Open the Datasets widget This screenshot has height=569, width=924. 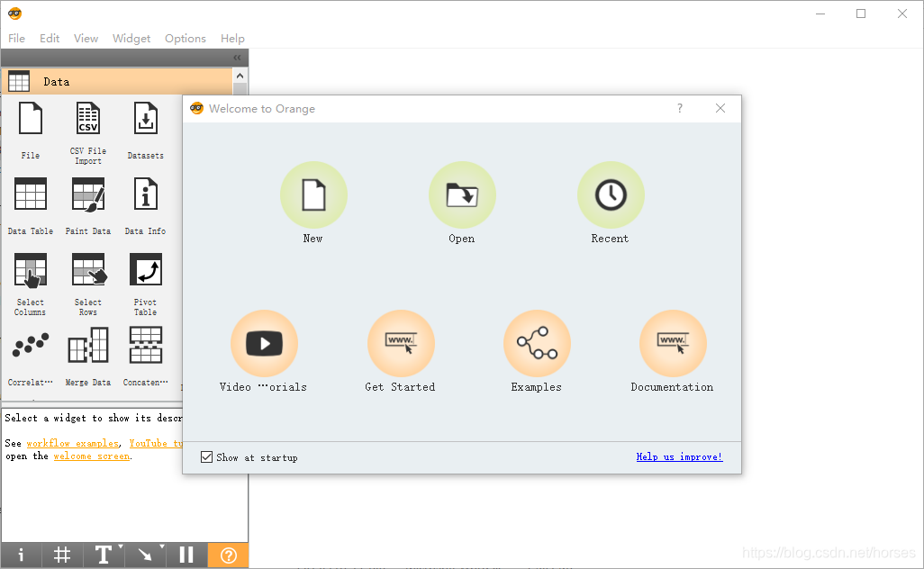[x=146, y=131]
